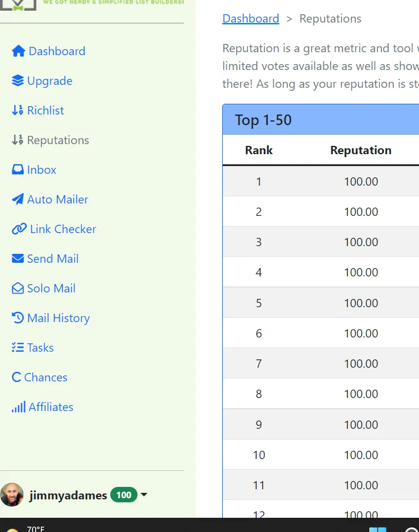Click the Reputations breadcrumb text
Image resolution: width=419 pixels, height=532 pixels.
[330, 18]
